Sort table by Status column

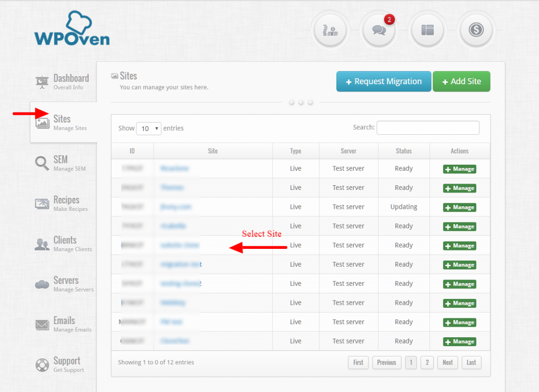click(404, 151)
